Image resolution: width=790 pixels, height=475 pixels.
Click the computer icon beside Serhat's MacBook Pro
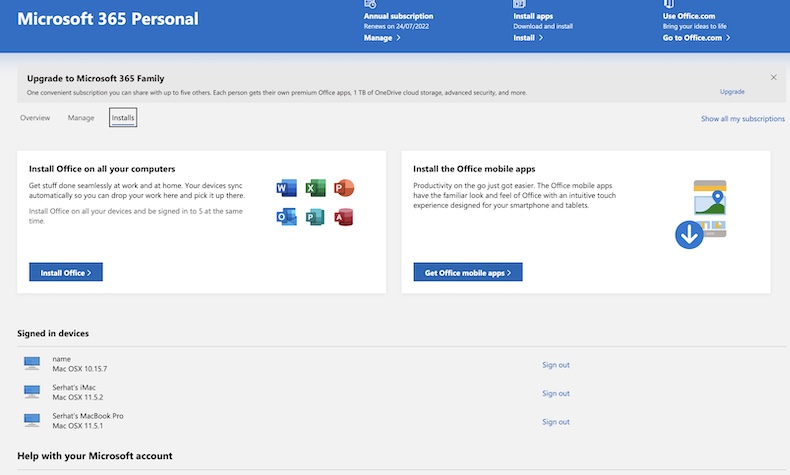pos(32,420)
